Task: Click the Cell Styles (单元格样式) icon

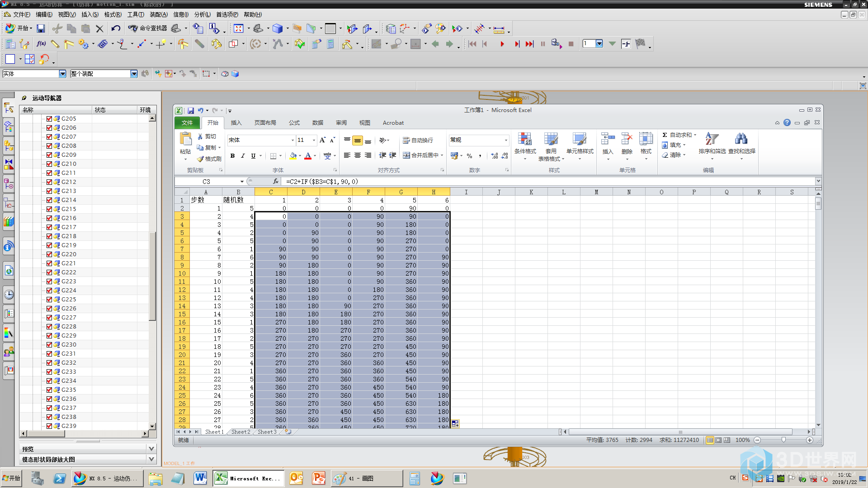Action: coord(580,139)
